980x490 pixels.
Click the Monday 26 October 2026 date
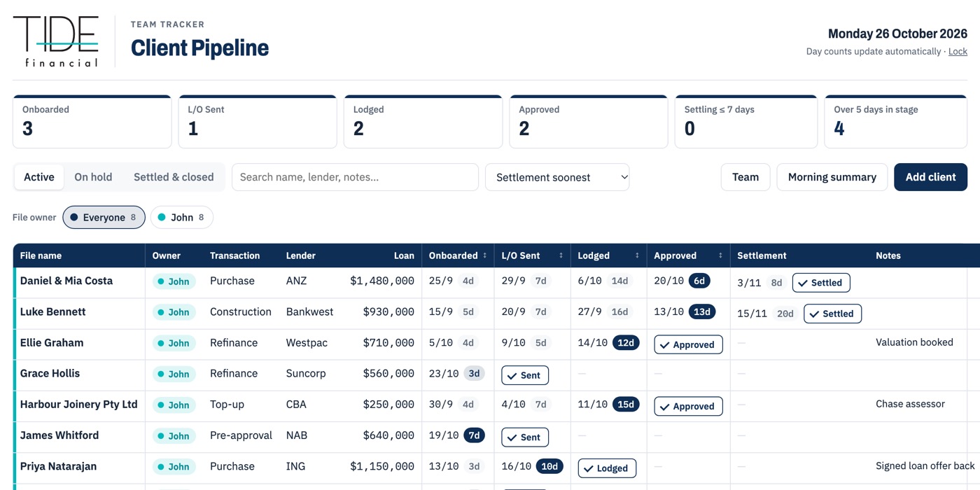tap(897, 34)
